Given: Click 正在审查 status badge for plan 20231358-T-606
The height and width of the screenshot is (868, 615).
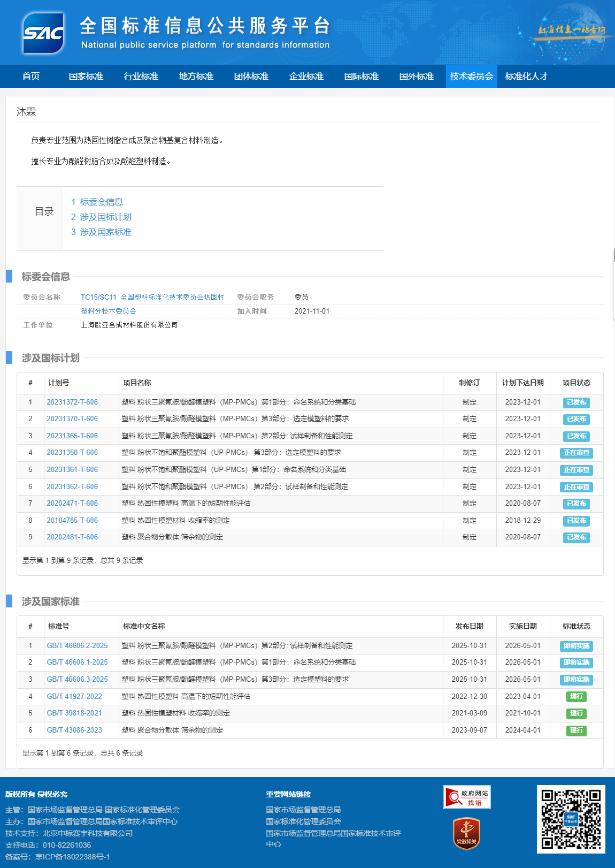Looking at the screenshot, I should 576,453.
